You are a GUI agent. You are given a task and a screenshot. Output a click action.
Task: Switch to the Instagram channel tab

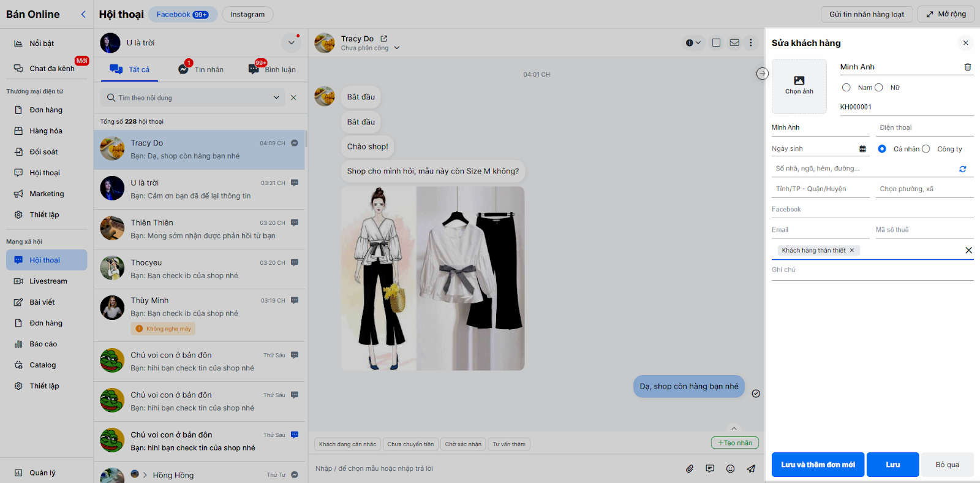pyautogui.click(x=247, y=14)
